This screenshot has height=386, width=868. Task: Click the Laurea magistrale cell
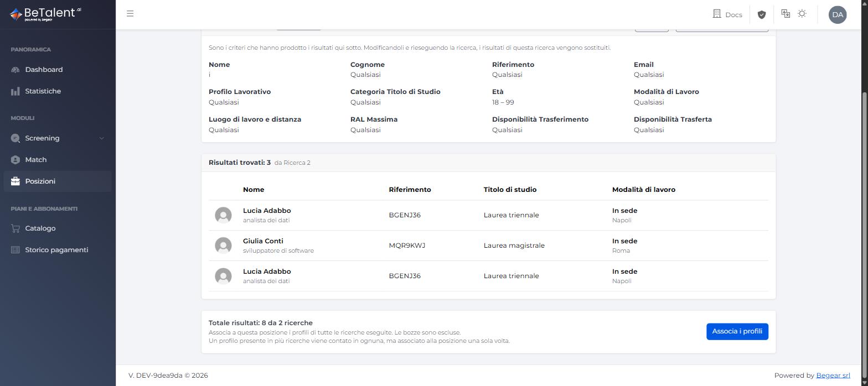point(514,246)
